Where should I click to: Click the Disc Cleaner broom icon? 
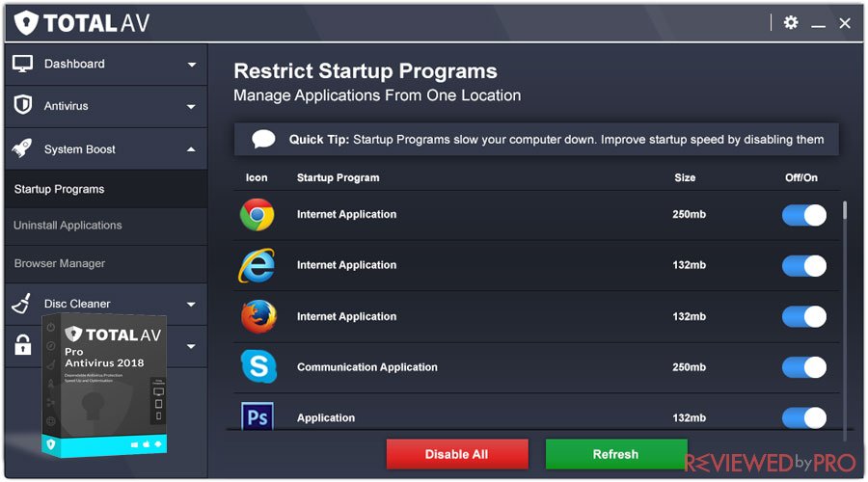pyautogui.click(x=22, y=304)
